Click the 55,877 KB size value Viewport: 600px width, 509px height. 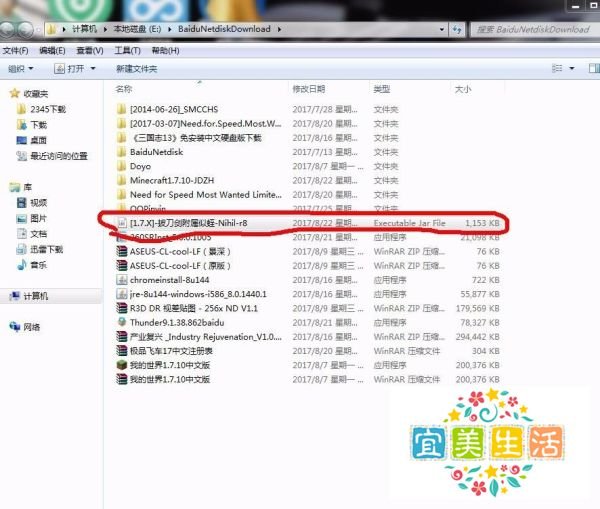tap(480, 294)
